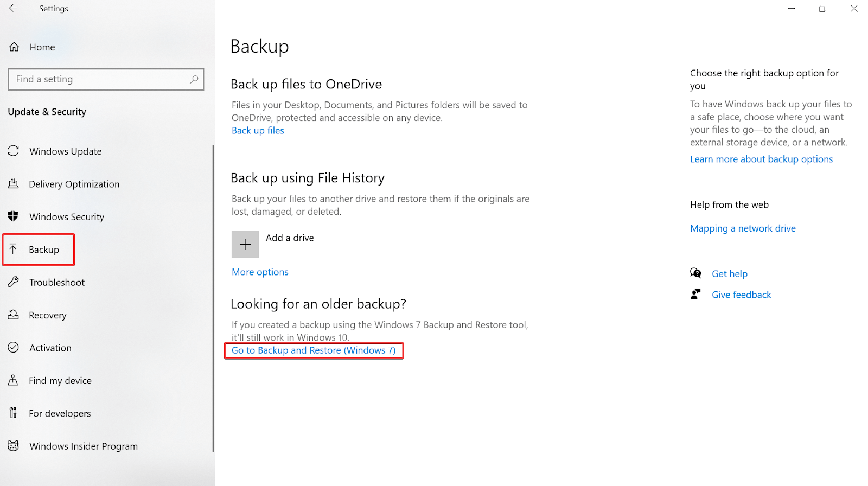Click the Back up using File History heading
The height and width of the screenshot is (486, 868).
point(308,178)
